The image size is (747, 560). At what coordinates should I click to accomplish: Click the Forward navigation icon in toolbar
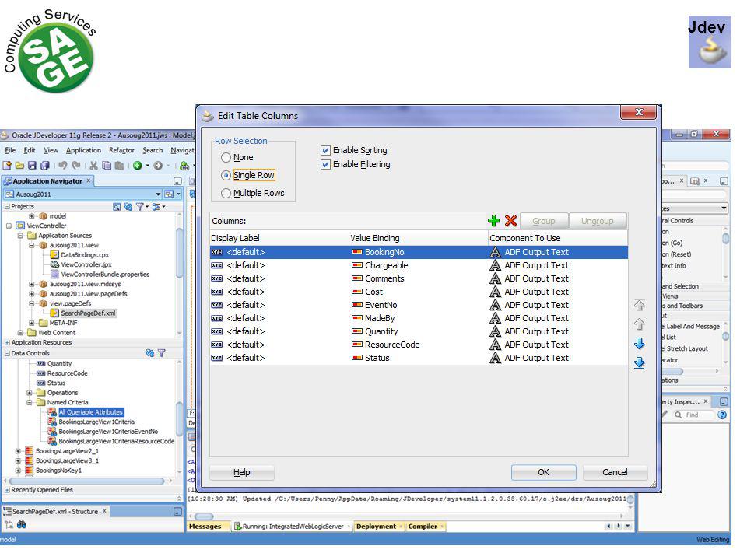pos(158,165)
